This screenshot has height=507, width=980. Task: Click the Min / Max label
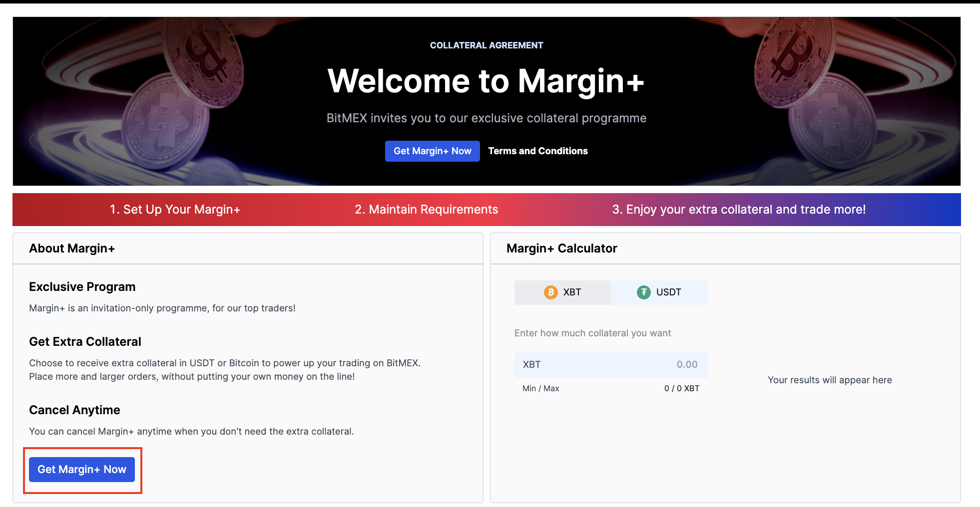pyautogui.click(x=540, y=389)
